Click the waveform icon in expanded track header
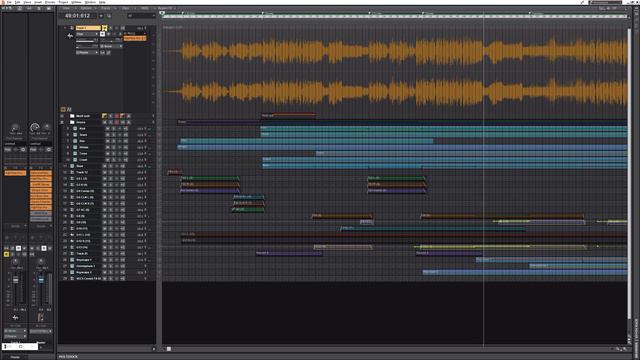Viewport: 640px width, 360px height. (70, 36)
